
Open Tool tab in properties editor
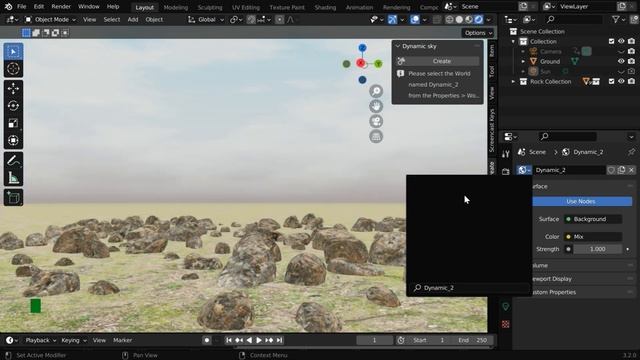pos(506,154)
